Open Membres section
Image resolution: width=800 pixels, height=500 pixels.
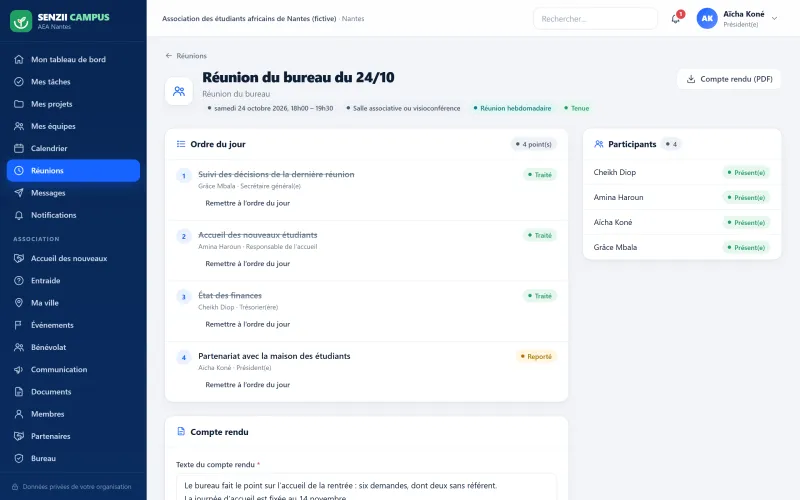(x=73, y=414)
